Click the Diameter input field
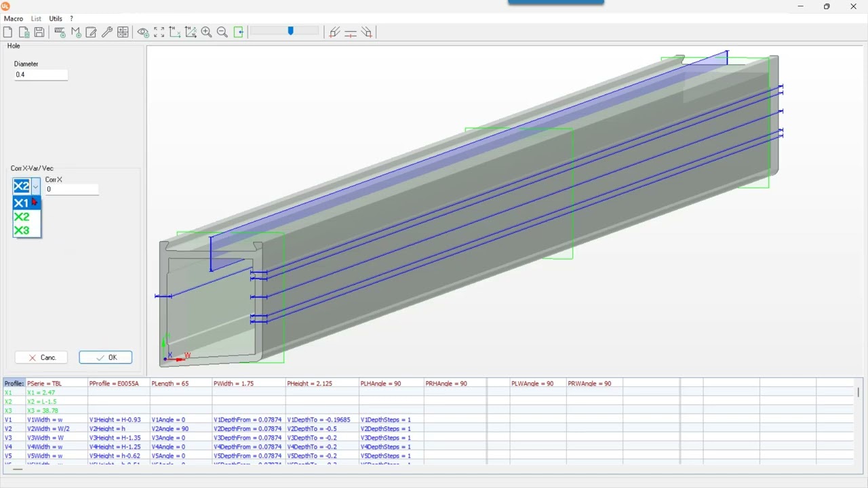 (x=41, y=75)
